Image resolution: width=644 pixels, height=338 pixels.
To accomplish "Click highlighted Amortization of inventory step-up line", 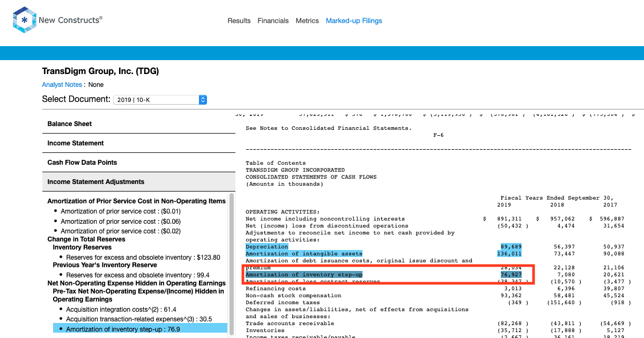I will pos(304,275).
